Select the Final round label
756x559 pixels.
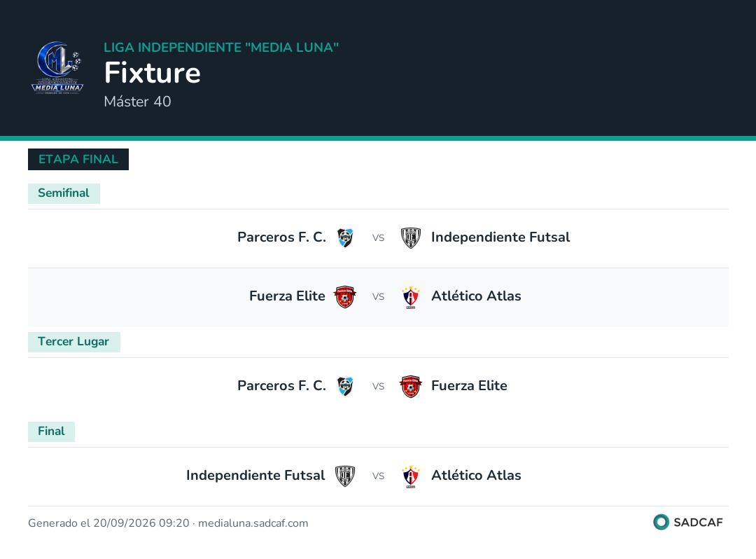(x=51, y=432)
